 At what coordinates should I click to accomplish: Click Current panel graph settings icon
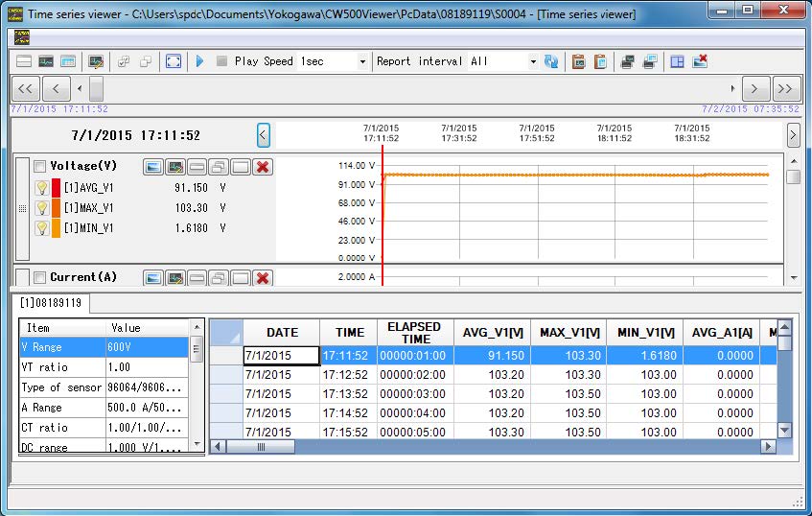(175, 278)
